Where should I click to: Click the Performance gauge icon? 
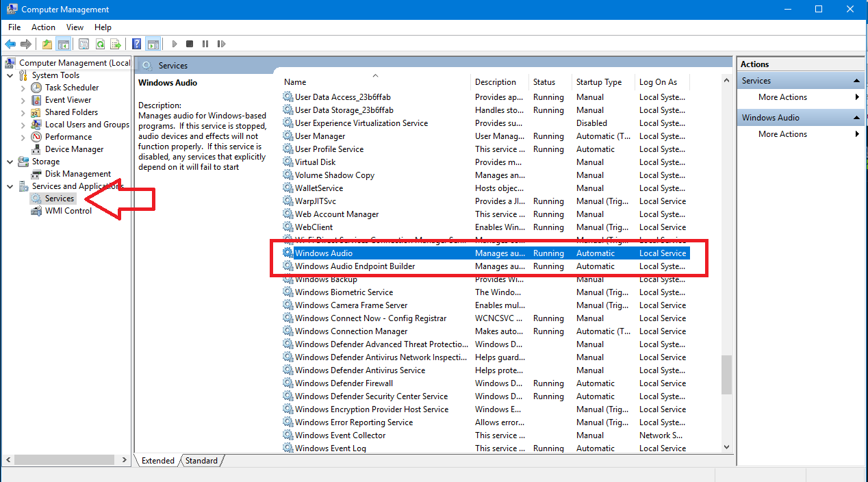pyautogui.click(x=36, y=137)
